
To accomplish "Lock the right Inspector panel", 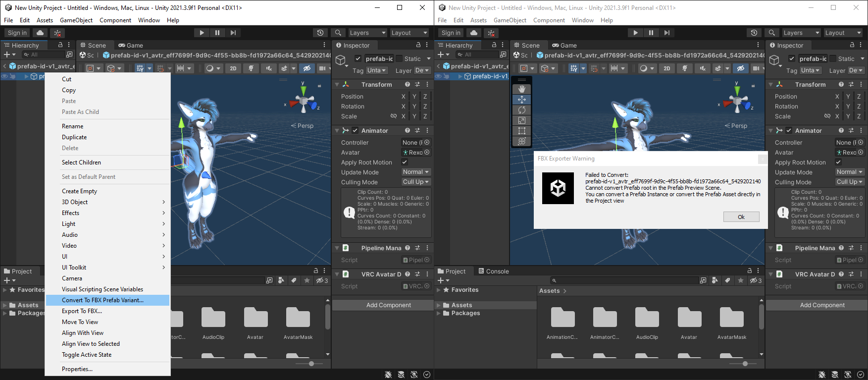I will 852,45.
